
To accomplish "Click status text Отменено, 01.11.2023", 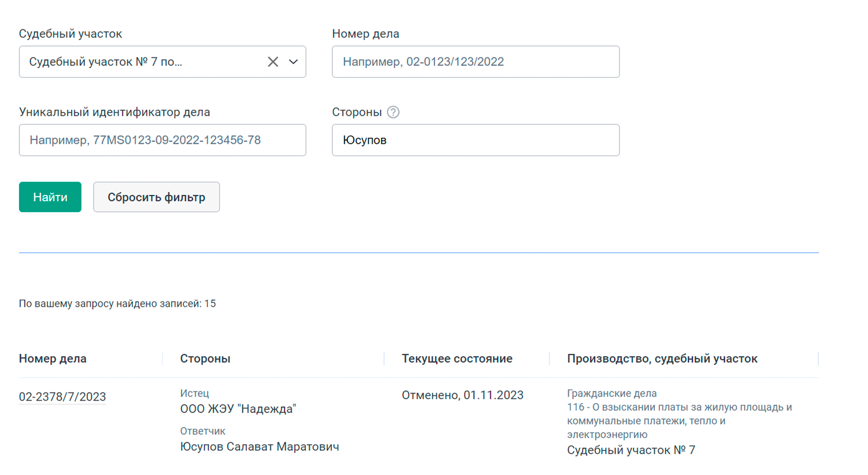I will tap(463, 395).
